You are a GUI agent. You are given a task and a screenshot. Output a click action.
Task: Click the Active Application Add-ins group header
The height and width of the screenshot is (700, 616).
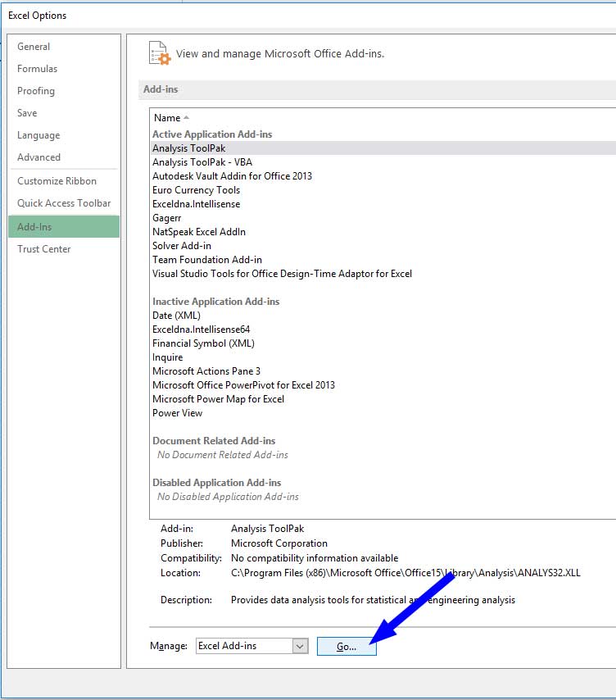tap(212, 134)
